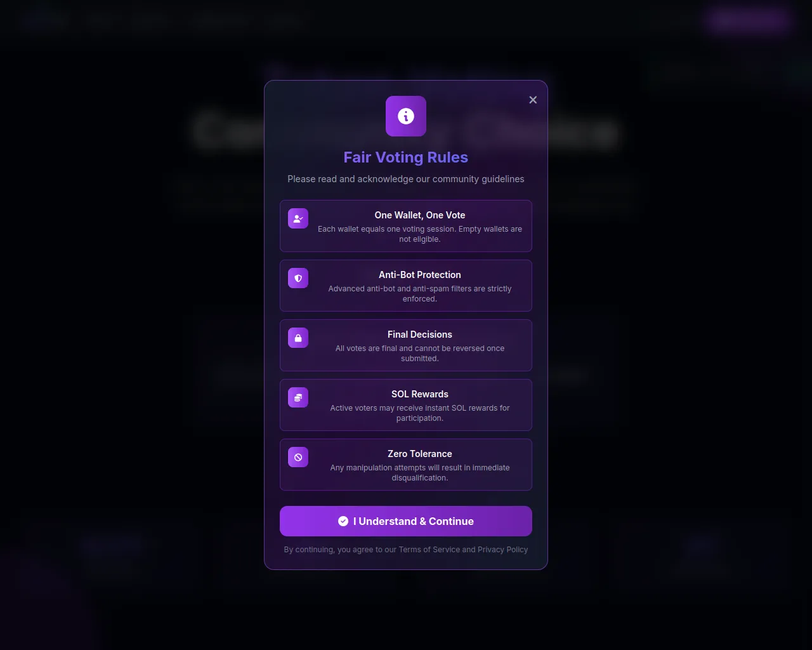812x650 pixels.
Task: Click the community guidelines subtitle text
Action: click(406, 179)
